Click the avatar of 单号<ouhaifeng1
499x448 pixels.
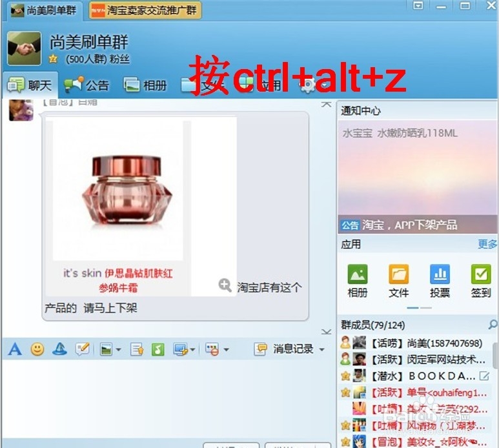(360, 392)
